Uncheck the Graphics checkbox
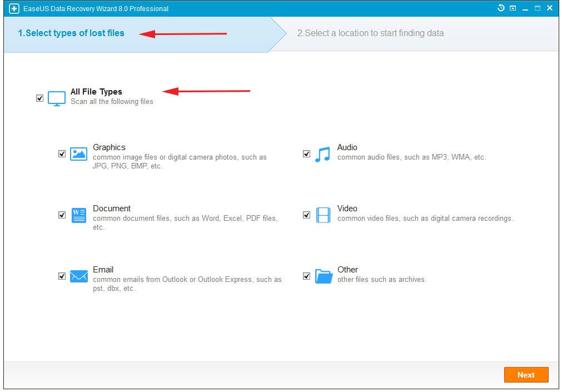Image resolution: width=562 pixels, height=392 pixels. [62, 154]
